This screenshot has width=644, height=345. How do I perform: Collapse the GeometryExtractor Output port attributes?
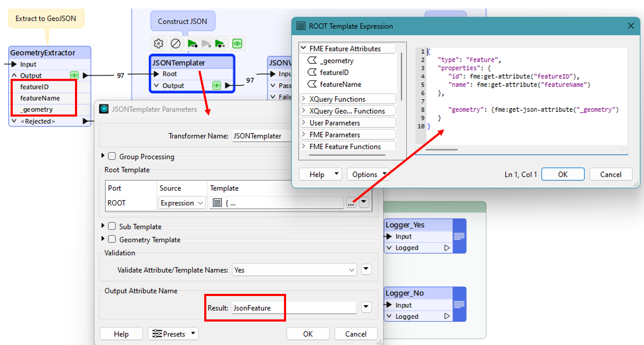click(x=14, y=76)
